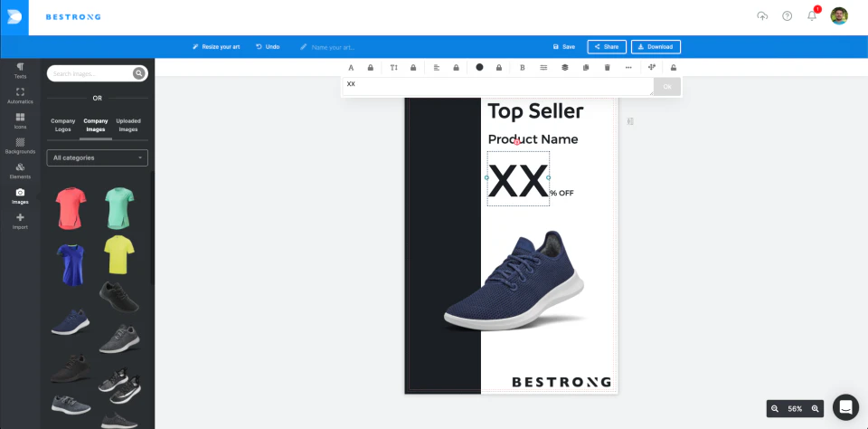
Task: Open the Import panel
Action: pyautogui.click(x=20, y=221)
